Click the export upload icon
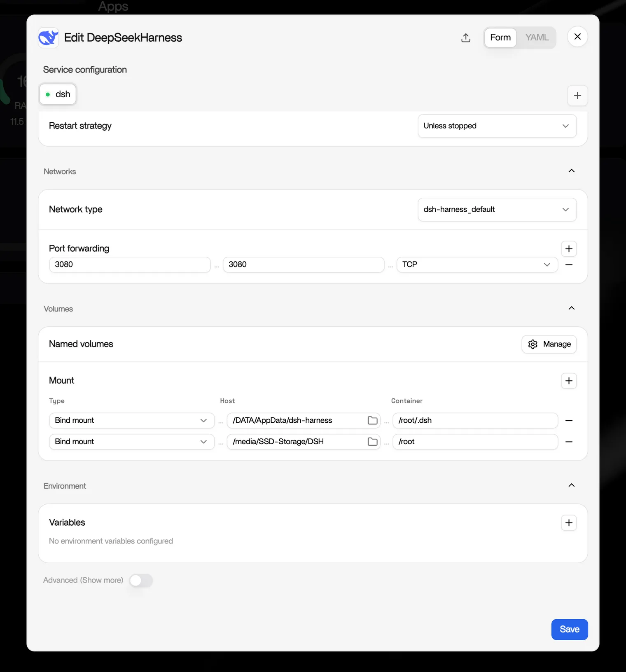The width and height of the screenshot is (626, 672). [466, 38]
